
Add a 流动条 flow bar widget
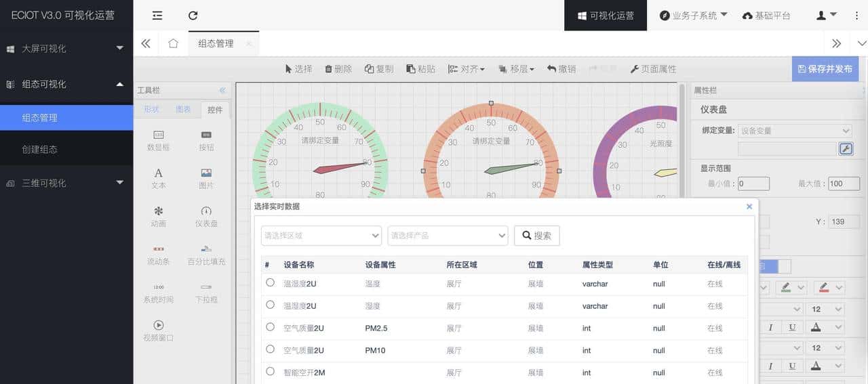point(158,255)
